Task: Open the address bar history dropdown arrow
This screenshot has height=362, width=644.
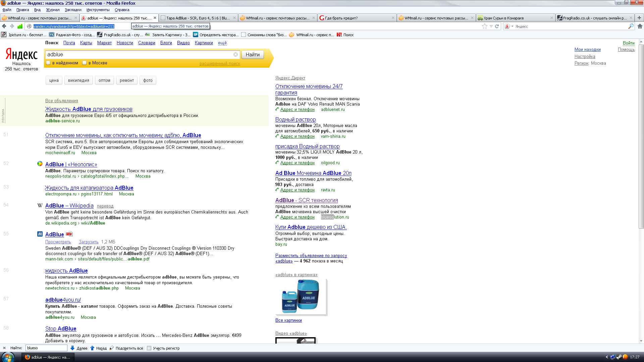Action: coord(491,26)
